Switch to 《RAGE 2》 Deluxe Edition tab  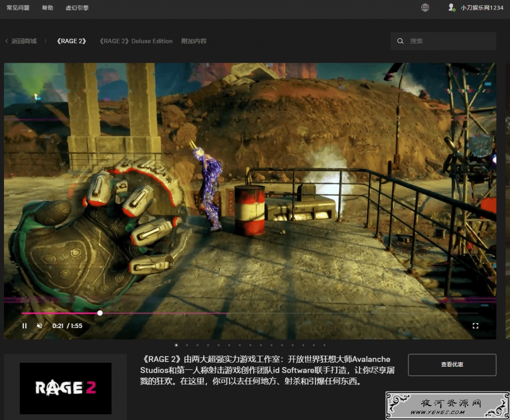[136, 41]
